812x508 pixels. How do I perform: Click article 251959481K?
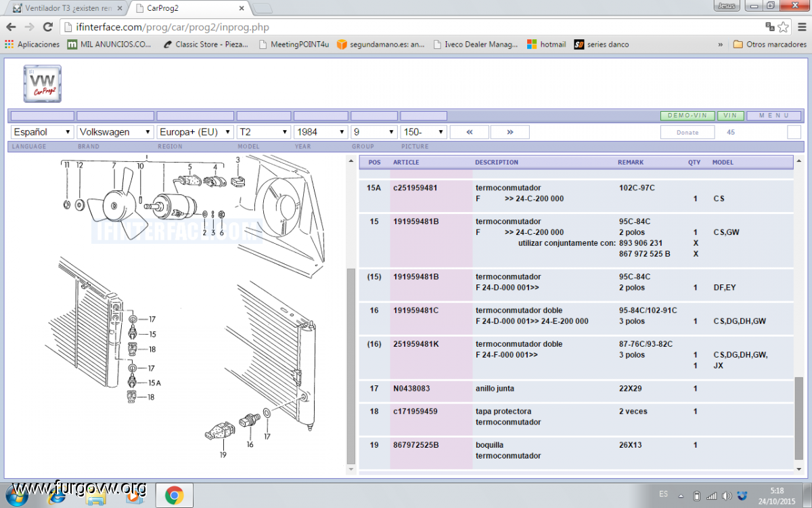416,344
